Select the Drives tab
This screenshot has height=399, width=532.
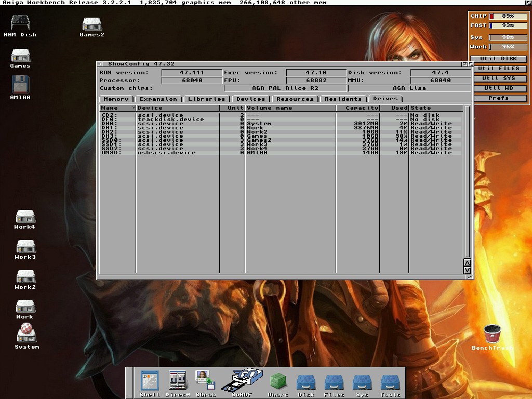pyautogui.click(x=385, y=98)
